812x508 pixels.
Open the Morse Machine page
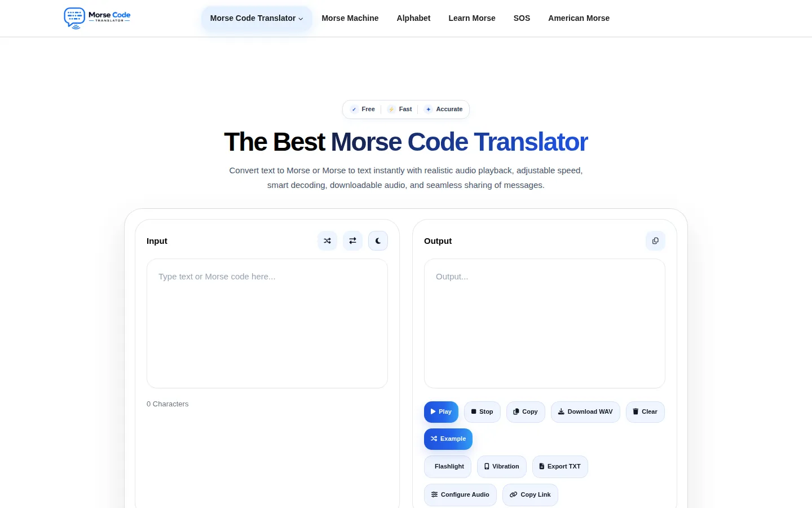coord(350,18)
